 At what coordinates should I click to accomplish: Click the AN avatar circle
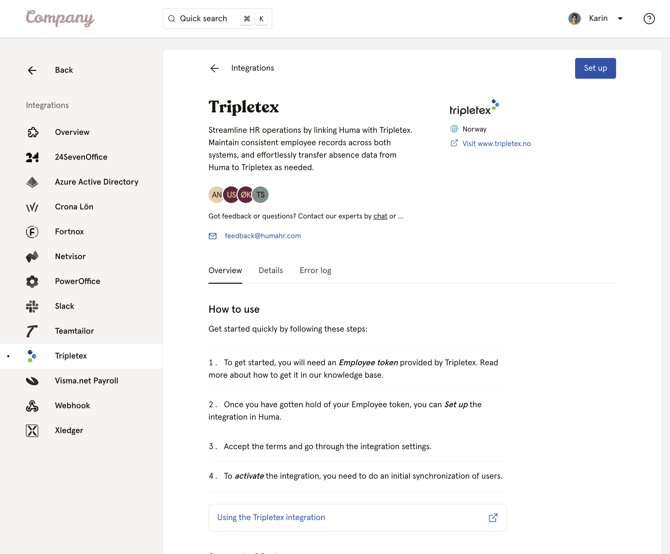(216, 195)
